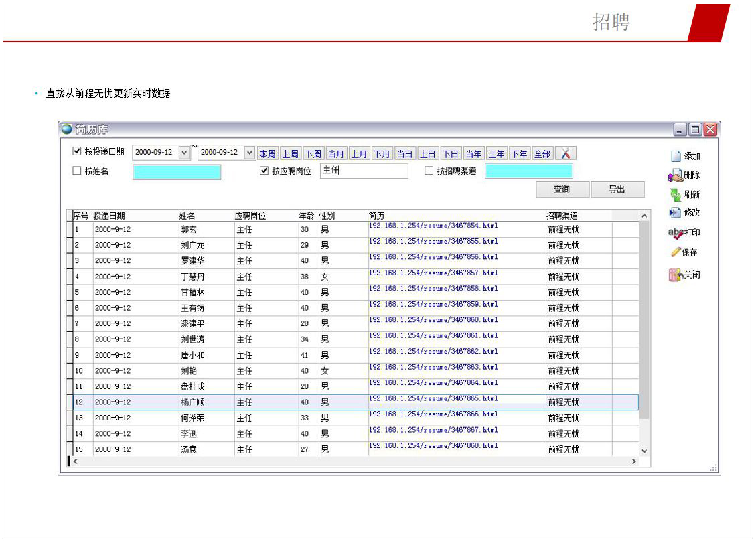Toggle the 按招聘渠道 checkbox
This screenshot has width=756, height=543.
(x=429, y=171)
